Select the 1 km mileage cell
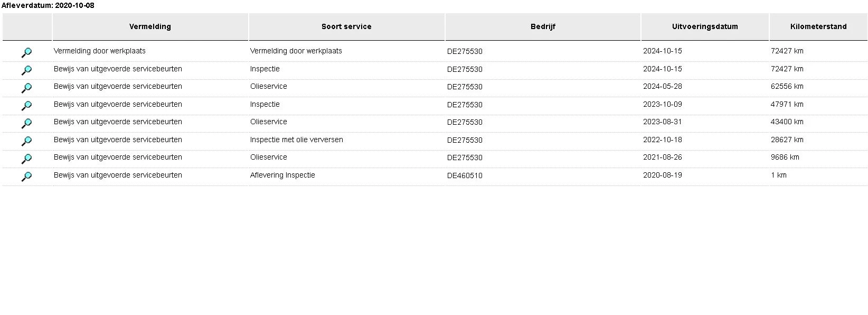This screenshot has width=868, height=315. pyautogui.click(x=779, y=175)
